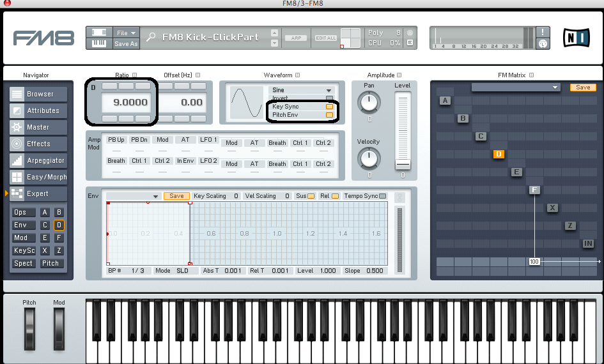Toggle the ARP button in header
The image size is (604, 364).
pyautogui.click(x=296, y=38)
